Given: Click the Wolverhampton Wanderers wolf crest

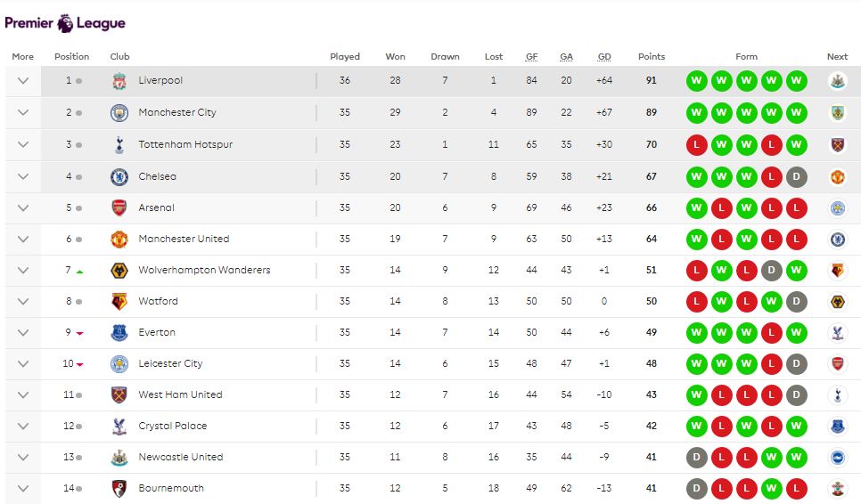Looking at the screenshot, I should [119, 271].
